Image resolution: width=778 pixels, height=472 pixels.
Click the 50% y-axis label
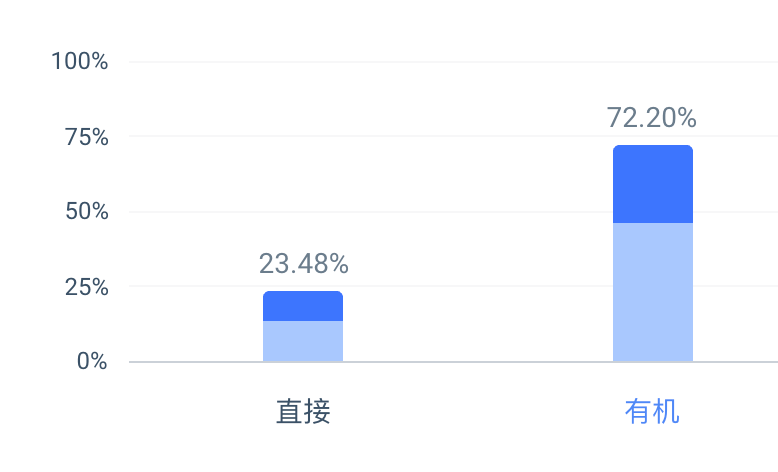(x=86, y=211)
